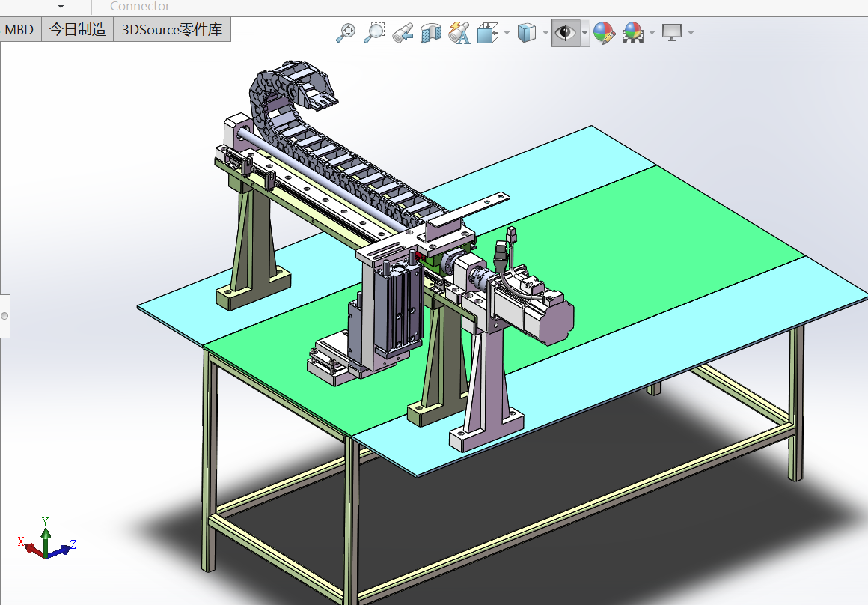Click the left panel expand handle
This screenshot has width=868, height=605.
coord(4,316)
